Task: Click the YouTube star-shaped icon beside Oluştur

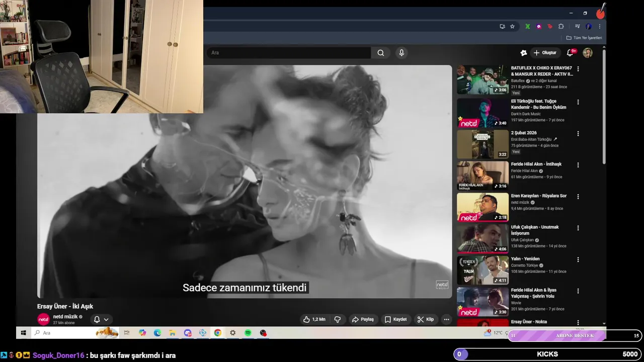Action: click(524, 53)
